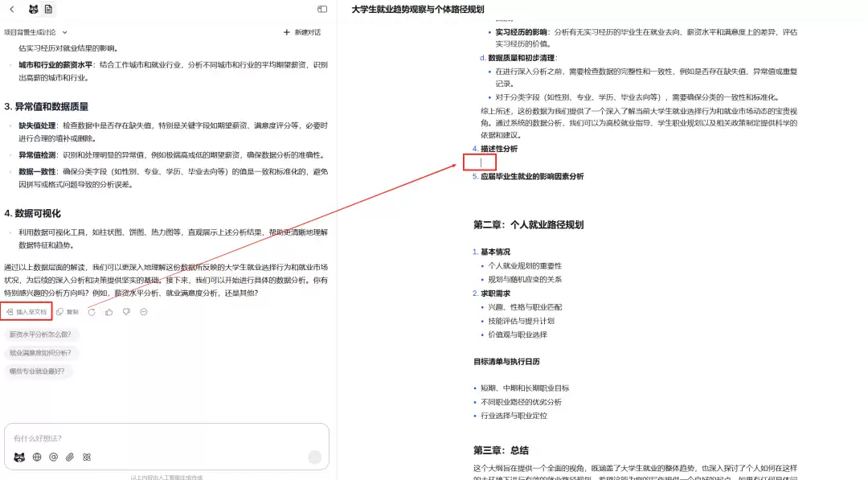Give the reply a thumbs down
This screenshot has width=868, height=480.
pos(126,312)
